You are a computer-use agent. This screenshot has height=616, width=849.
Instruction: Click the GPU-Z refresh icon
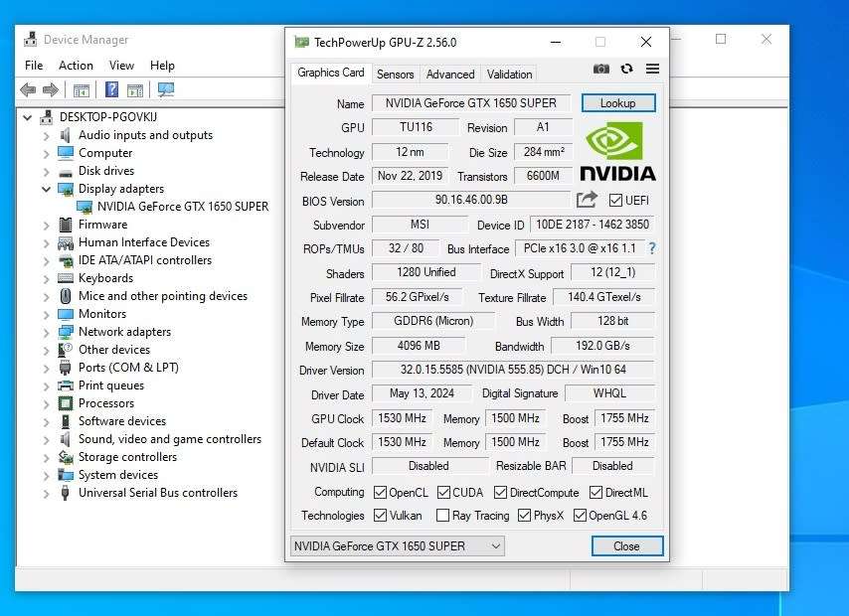point(626,69)
